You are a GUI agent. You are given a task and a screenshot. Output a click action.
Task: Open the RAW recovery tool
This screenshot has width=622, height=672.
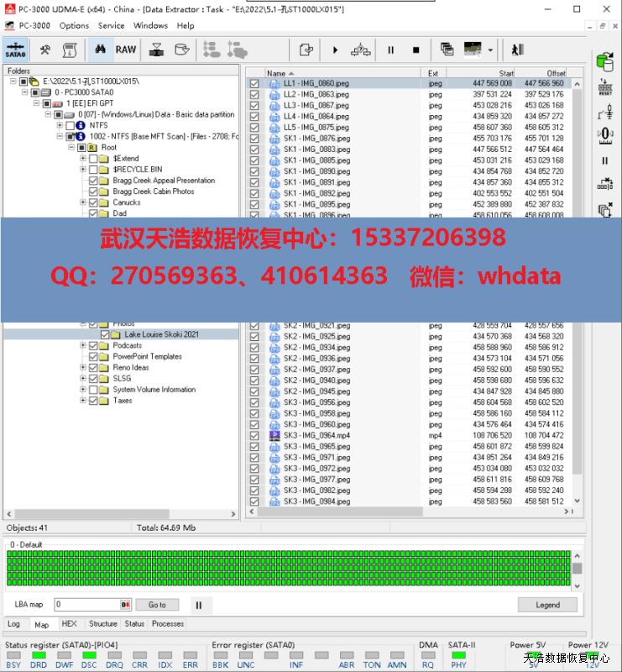(x=126, y=50)
